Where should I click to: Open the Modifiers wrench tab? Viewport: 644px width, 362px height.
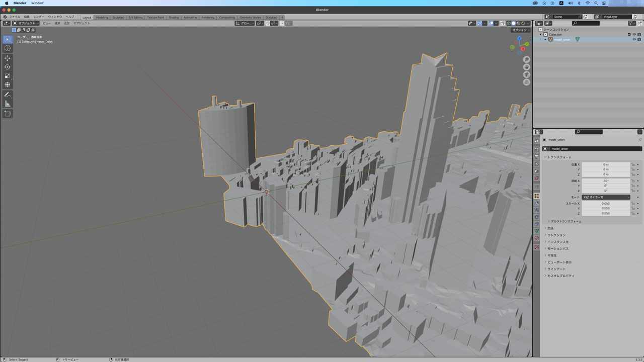pyautogui.click(x=536, y=203)
